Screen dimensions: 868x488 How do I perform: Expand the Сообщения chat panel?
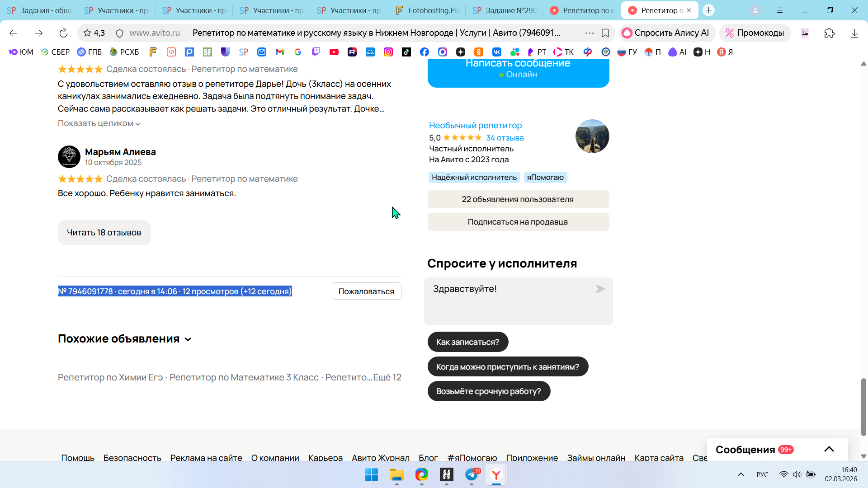pos(829,449)
